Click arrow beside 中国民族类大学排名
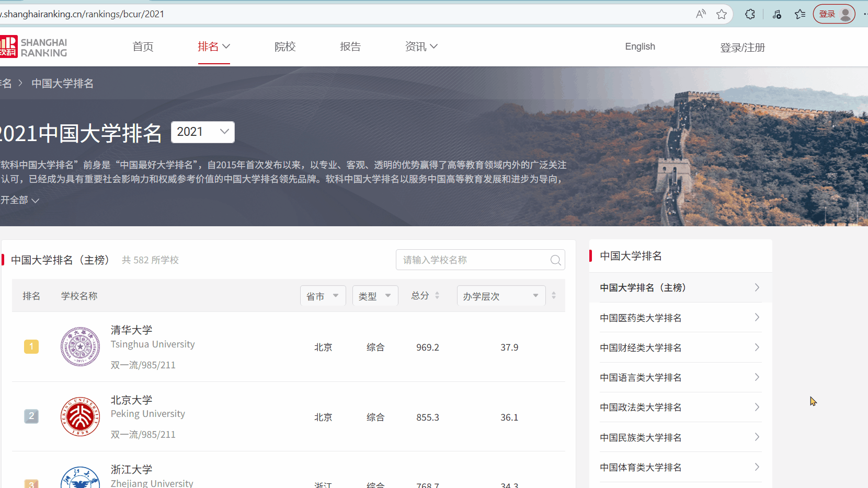The height and width of the screenshot is (488, 868). [x=757, y=437]
